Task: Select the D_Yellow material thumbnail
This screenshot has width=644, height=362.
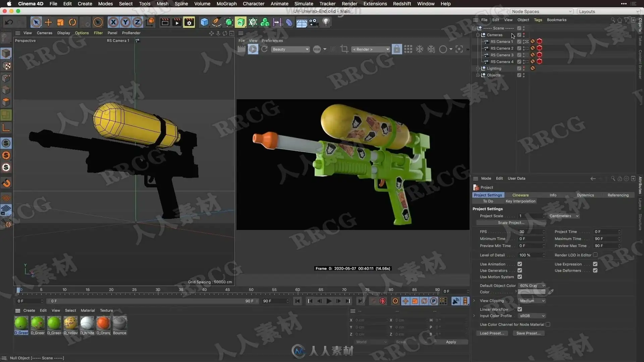Action: click(x=70, y=323)
